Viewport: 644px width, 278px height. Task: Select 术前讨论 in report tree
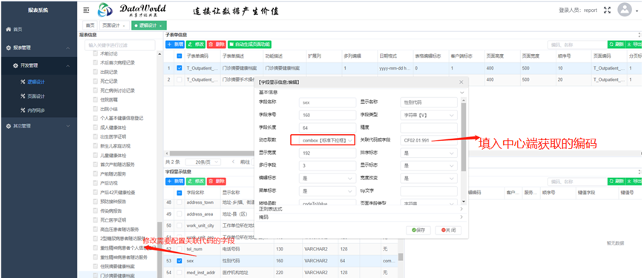point(108,53)
